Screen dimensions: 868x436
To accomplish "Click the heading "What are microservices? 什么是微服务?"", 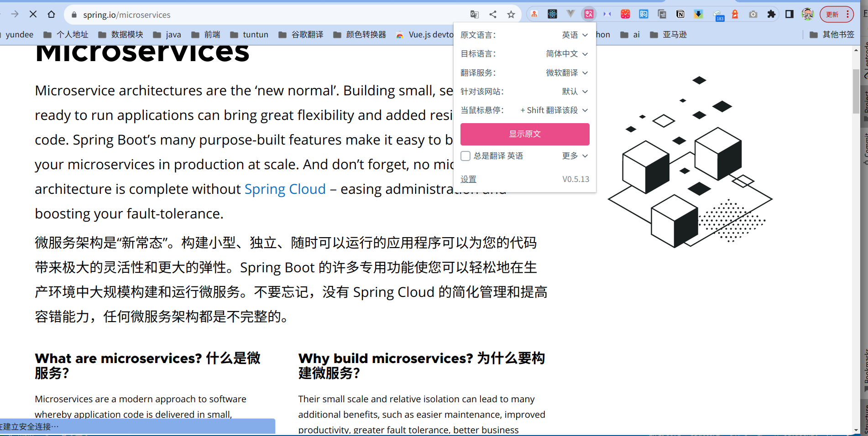I will coord(148,366).
